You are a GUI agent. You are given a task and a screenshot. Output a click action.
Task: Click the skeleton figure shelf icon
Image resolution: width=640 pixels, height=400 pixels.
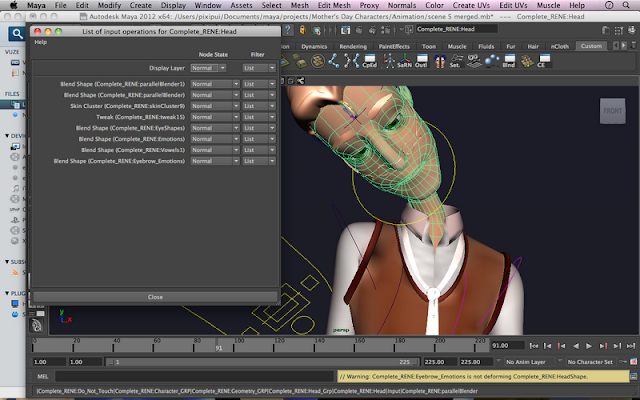click(x=388, y=61)
